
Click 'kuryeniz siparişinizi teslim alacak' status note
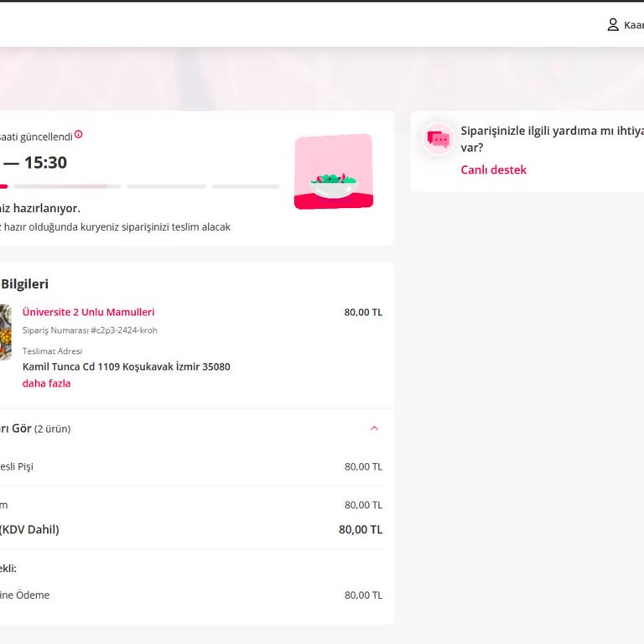click(x=155, y=226)
